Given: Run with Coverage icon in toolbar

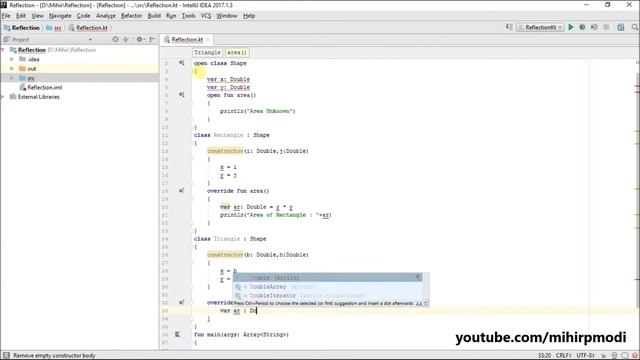Looking at the screenshot, I should [594, 27].
